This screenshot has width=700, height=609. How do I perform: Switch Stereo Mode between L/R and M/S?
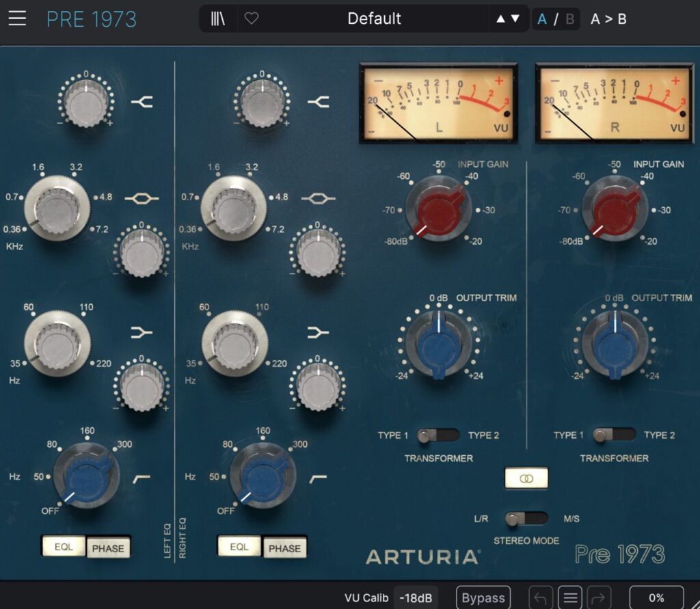tap(525, 519)
